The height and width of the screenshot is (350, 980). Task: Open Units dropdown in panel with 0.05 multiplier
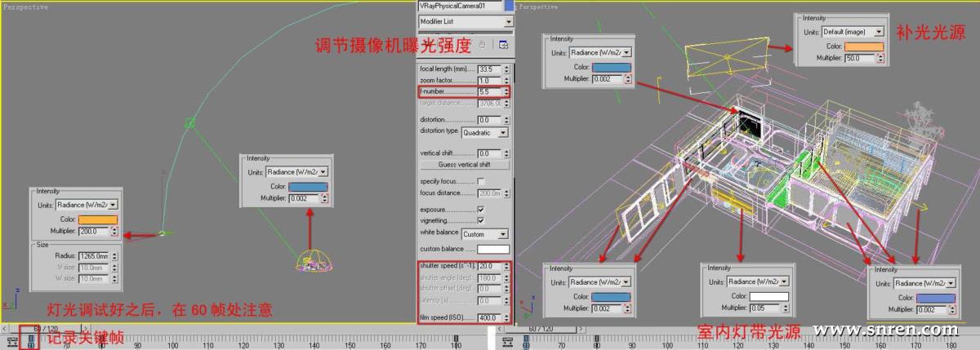[757, 281]
